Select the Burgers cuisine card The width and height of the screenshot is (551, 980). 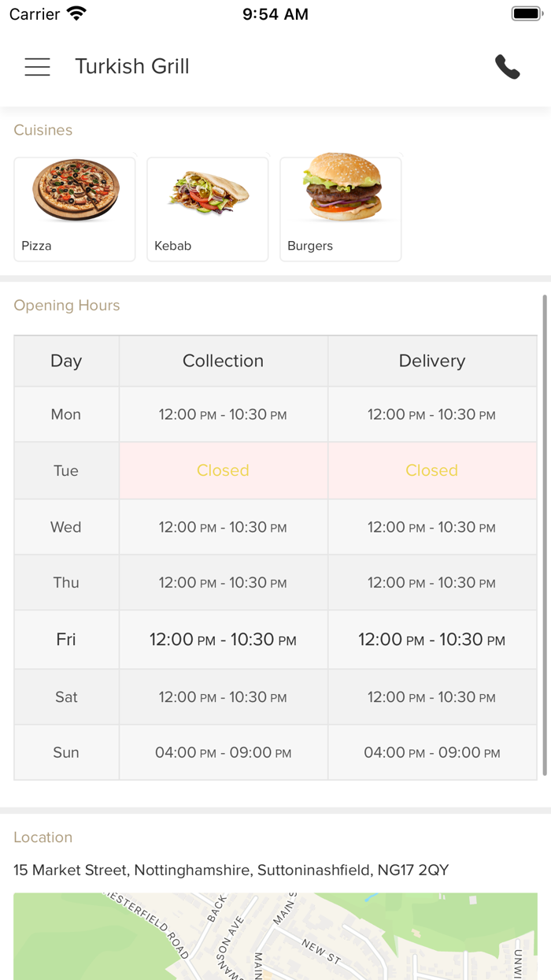pyautogui.click(x=341, y=209)
